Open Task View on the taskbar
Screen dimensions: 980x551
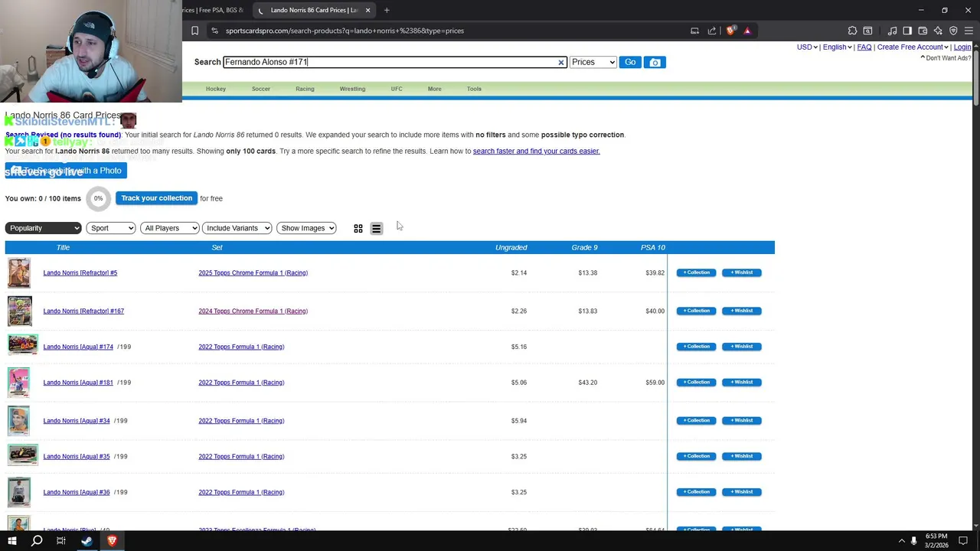(61, 541)
